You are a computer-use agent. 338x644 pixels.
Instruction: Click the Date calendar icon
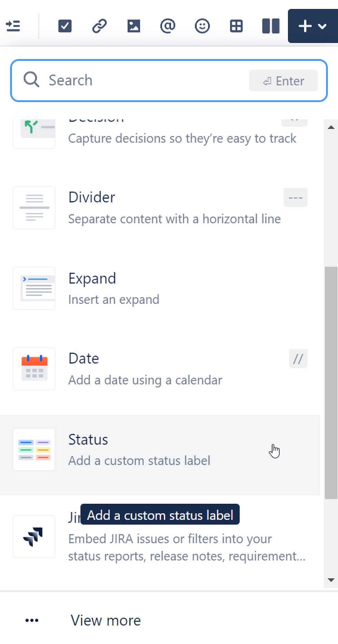[x=34, y=369]
